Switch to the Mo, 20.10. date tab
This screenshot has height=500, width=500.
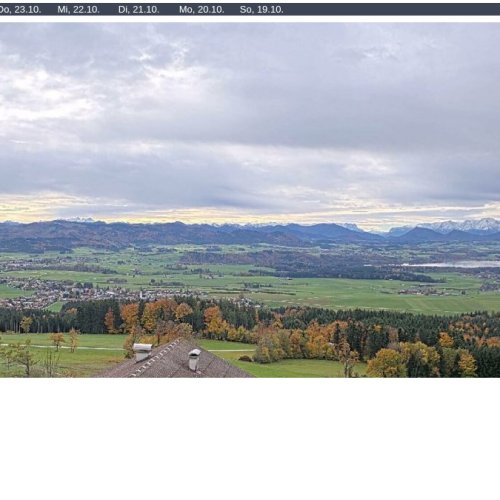[x=201, y=10]
